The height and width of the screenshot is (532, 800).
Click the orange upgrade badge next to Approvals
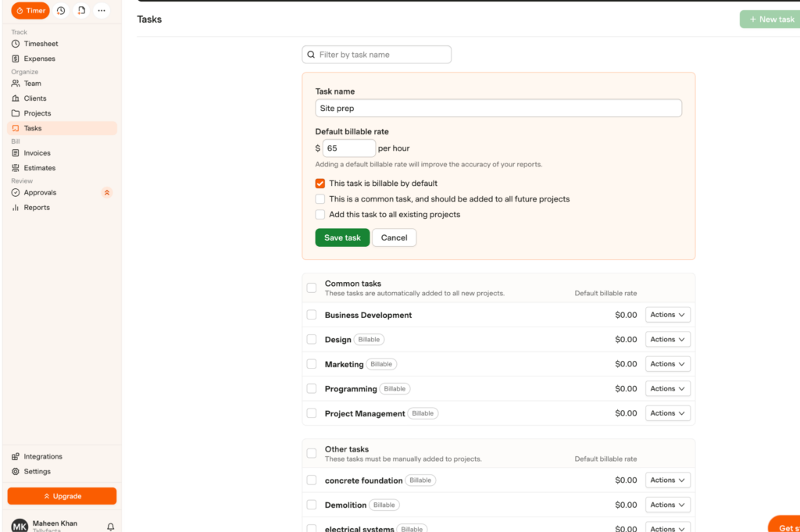coord(106,193)
